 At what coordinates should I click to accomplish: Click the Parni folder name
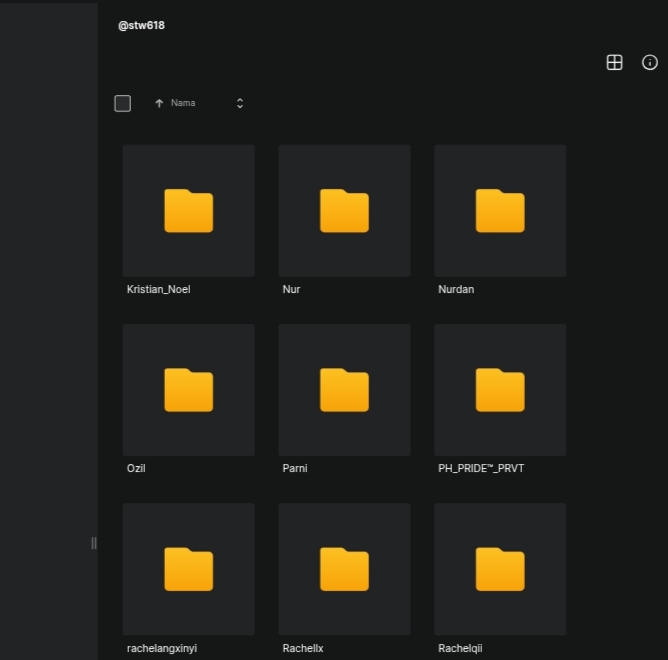[x=295, y=468]
